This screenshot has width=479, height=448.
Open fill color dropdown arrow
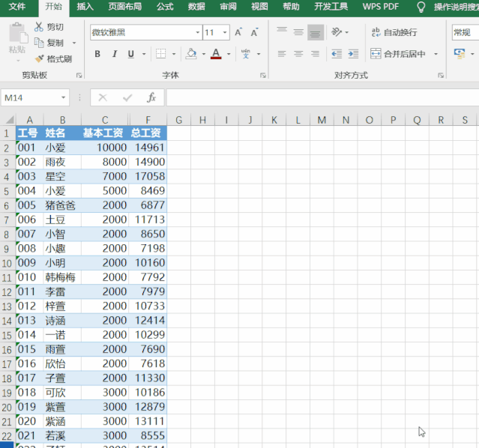coord(204,54)
